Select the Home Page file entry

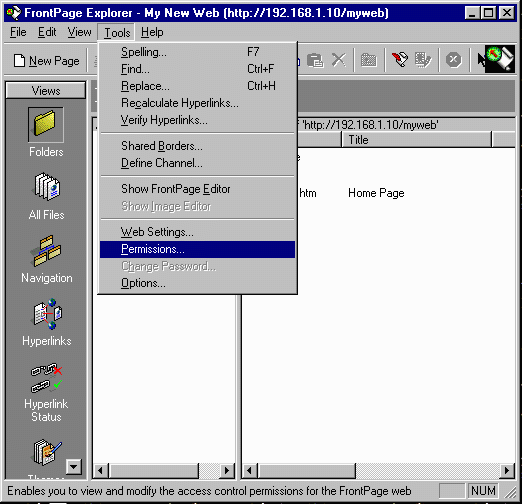point(376,193)
